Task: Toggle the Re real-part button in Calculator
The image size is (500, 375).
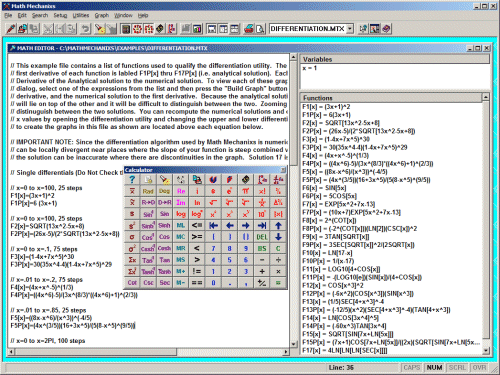Action: 181,191
